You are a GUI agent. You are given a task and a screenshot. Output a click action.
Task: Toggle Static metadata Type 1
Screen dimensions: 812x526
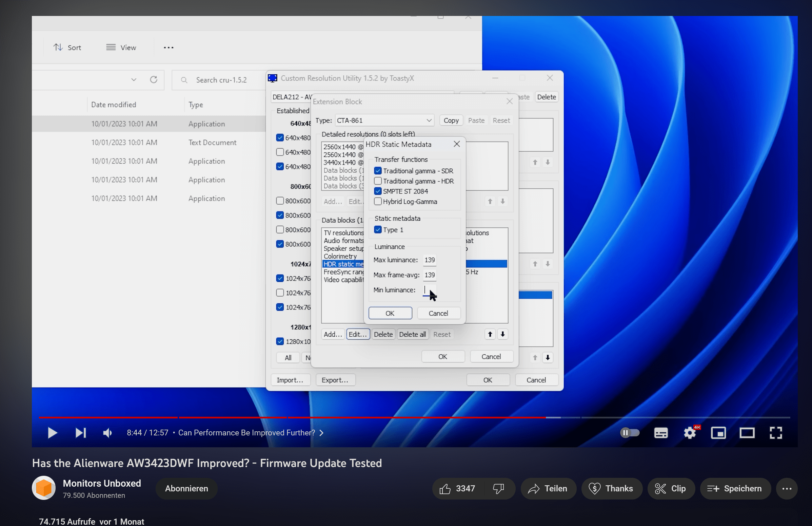pyautogui.click(x=378, y=230)
